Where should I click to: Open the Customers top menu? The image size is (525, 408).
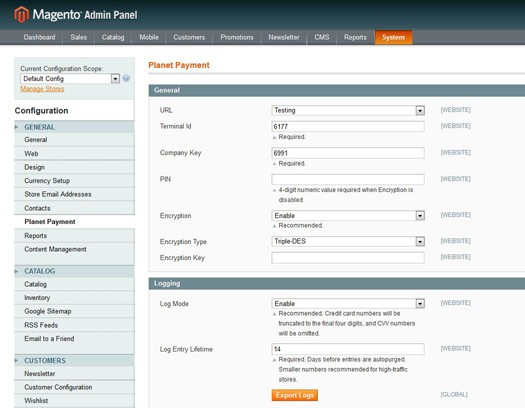tap(189, 37)
